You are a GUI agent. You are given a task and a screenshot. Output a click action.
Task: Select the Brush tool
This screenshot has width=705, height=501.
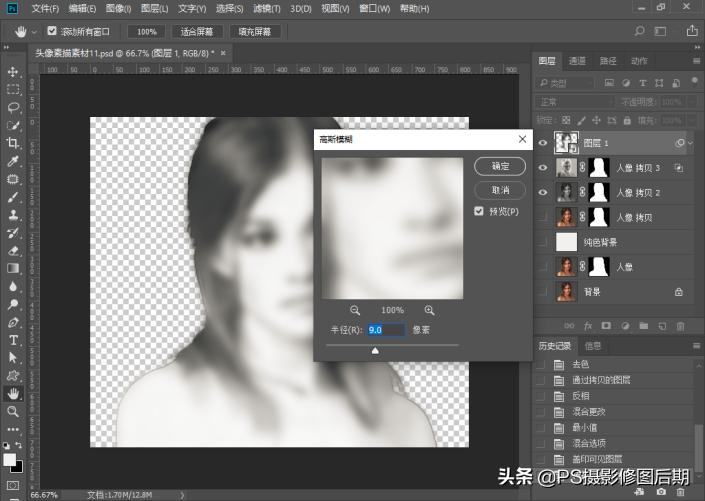click(13, 197)
